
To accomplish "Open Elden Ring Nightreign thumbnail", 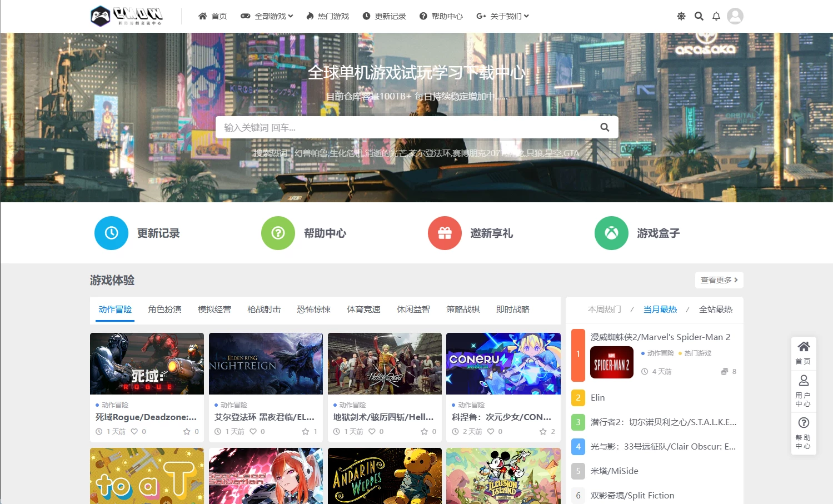I will pos(266,363).
